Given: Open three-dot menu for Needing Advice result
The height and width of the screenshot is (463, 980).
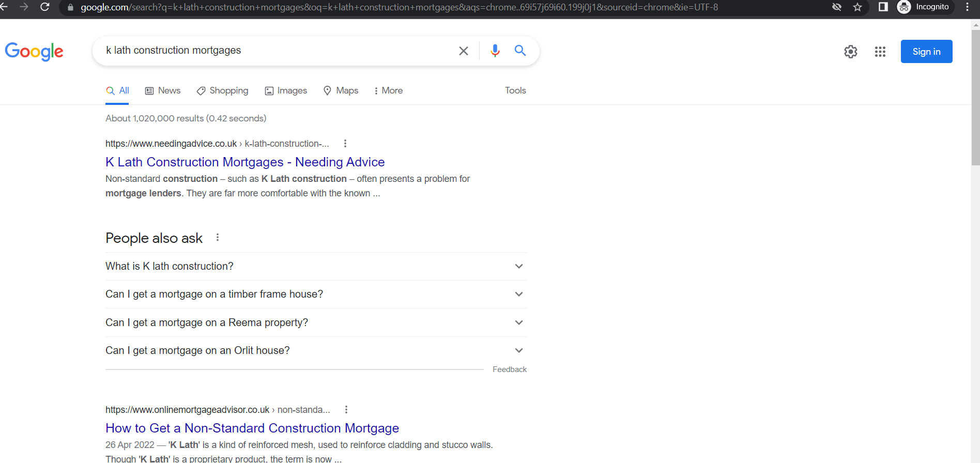Looking at the screenshot, I should coord(345,144).
